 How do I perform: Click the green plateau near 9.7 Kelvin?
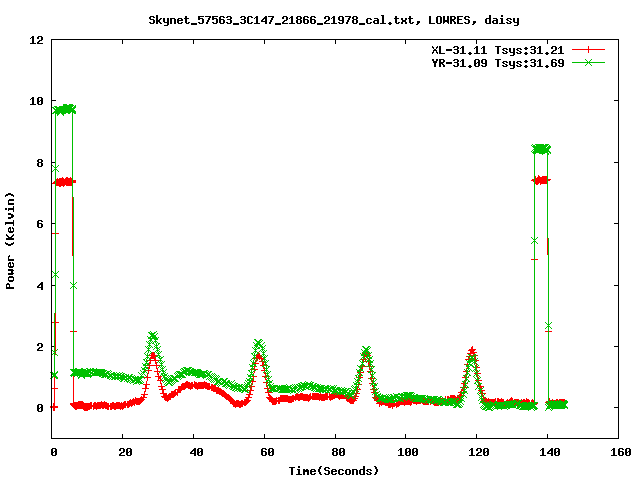pyautogui.click(x=64, y=109)
